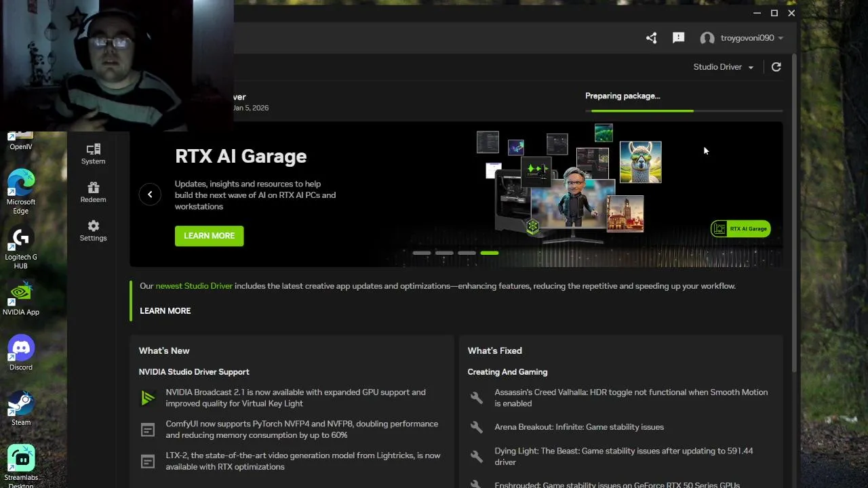This screenshot has height=488, width=868.
Task: Click Assassin's Creed Valhalla fix text
Action: [631, 398]
